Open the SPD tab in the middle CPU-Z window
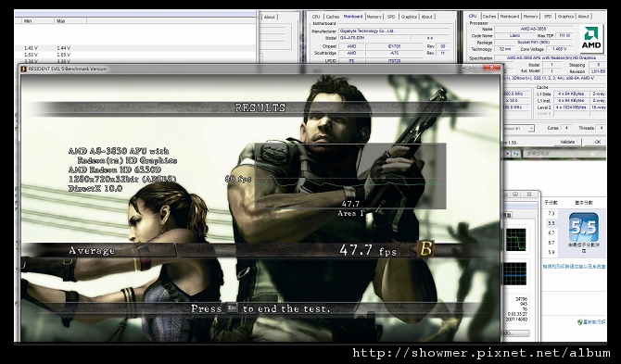Screen dimensions: 621x364 (391, 17)
